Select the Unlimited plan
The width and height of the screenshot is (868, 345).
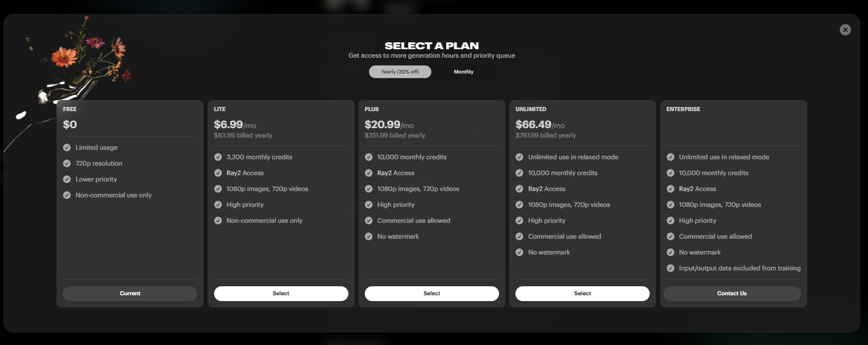click(x=582, y=294)
